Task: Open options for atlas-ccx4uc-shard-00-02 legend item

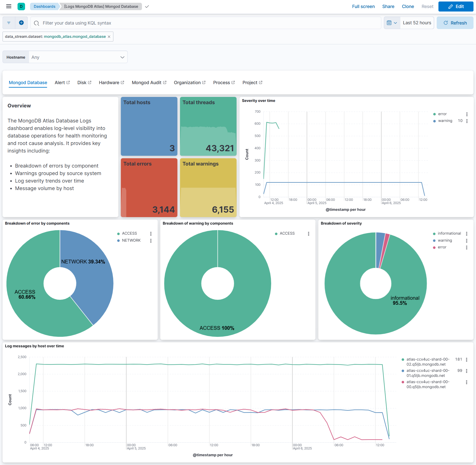Action: 467,360
